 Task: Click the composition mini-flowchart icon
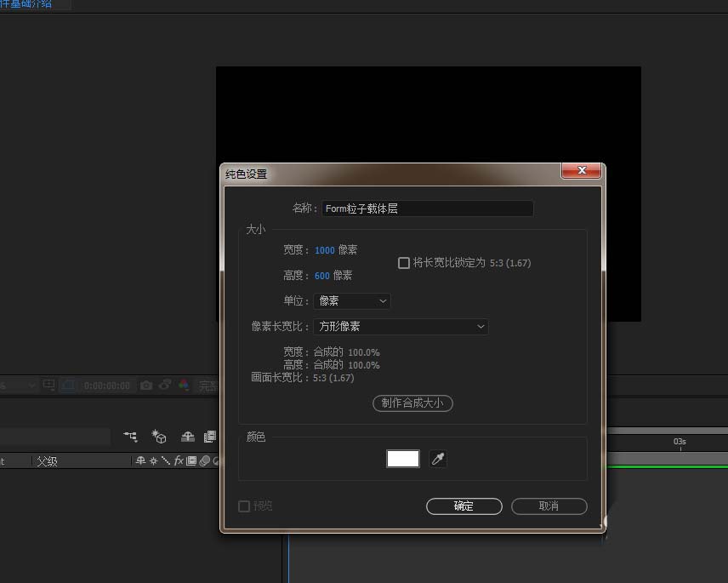click(130, 437)
